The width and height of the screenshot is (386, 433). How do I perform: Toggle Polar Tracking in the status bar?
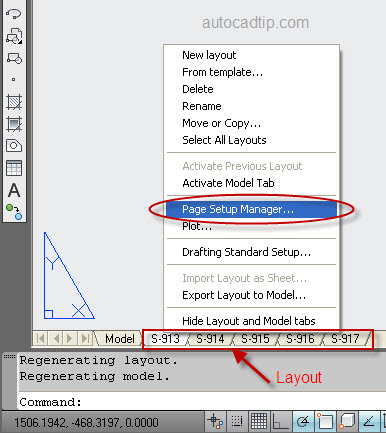tap(303, 421)
